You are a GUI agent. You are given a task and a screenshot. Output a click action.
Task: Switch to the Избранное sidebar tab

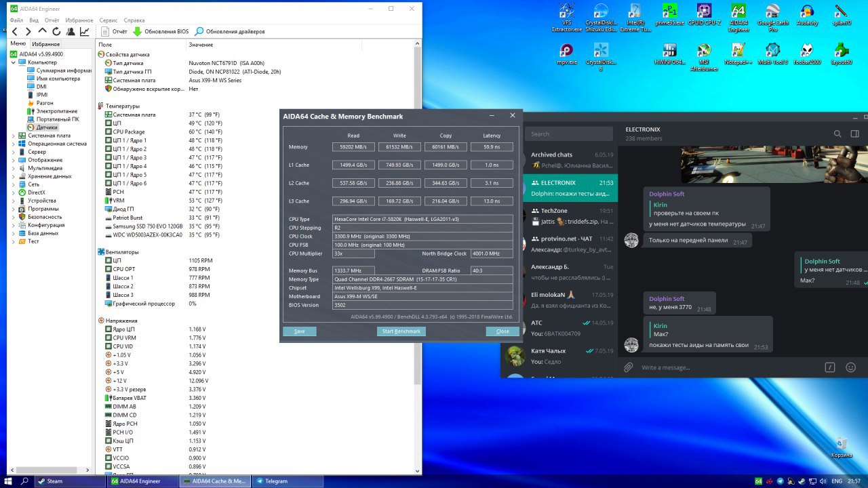45,43
